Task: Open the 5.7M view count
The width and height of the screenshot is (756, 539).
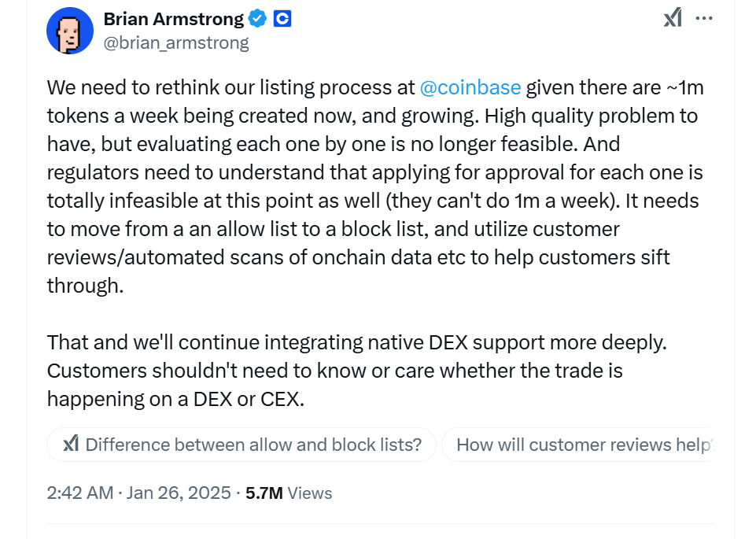Action: tap(264, 493)
